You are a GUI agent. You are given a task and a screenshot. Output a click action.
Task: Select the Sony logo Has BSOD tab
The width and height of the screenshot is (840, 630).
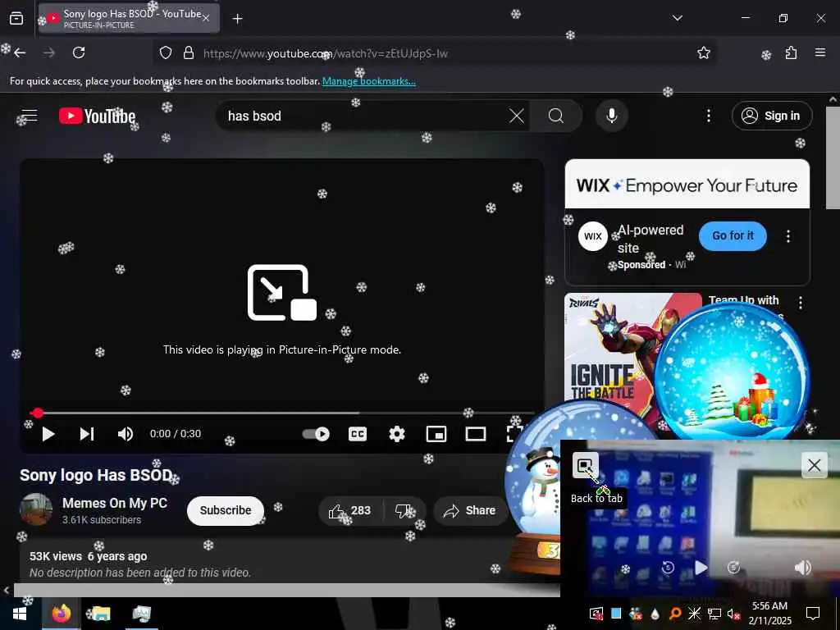(x=129, y=19)
